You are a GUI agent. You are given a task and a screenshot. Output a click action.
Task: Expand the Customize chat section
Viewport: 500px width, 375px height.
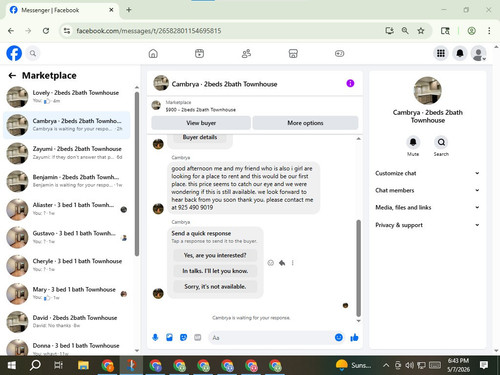(427, 173)
